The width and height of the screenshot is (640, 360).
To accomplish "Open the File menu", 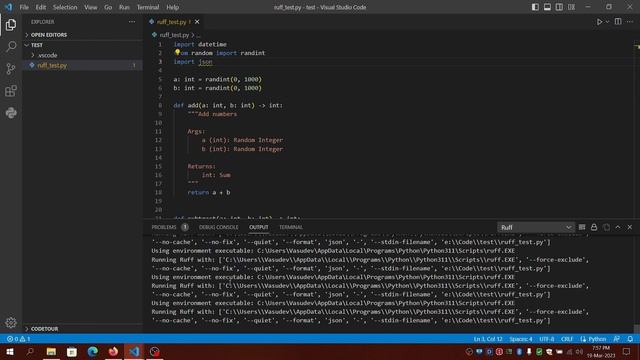I will 24,7.
